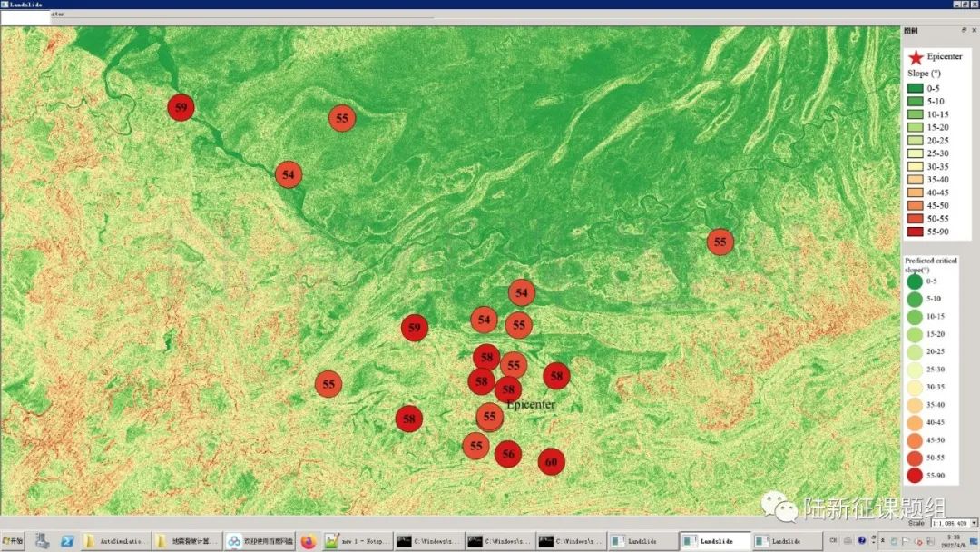Open Firefox from the taskbar
This screenshot has width=980, height=552.
308,541
